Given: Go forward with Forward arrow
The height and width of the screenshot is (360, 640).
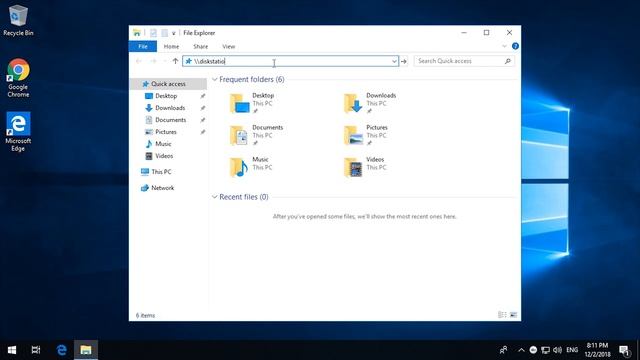Looking at the screenshot, I should (x=153, y=61).
